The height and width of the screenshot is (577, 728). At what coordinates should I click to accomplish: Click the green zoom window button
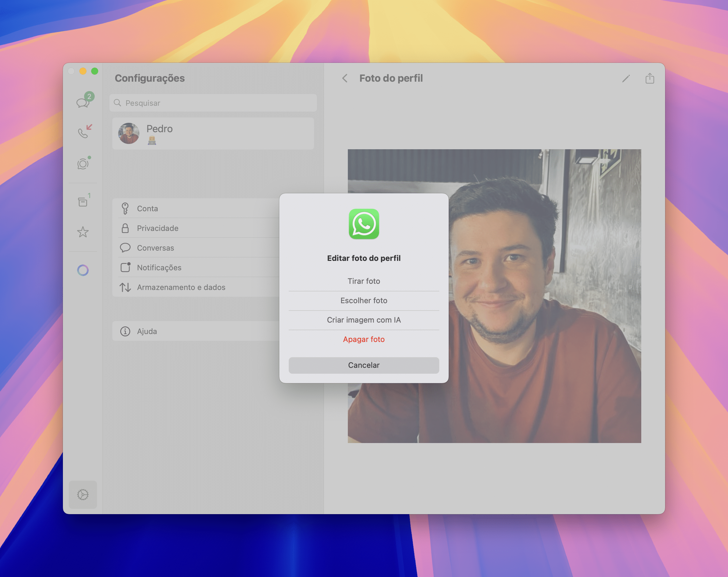(95, 71)
